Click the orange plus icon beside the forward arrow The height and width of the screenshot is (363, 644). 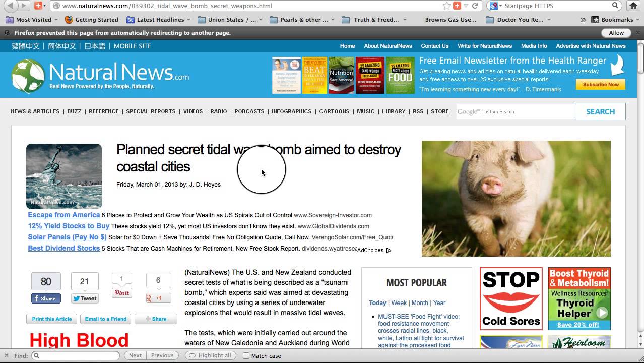38,6
